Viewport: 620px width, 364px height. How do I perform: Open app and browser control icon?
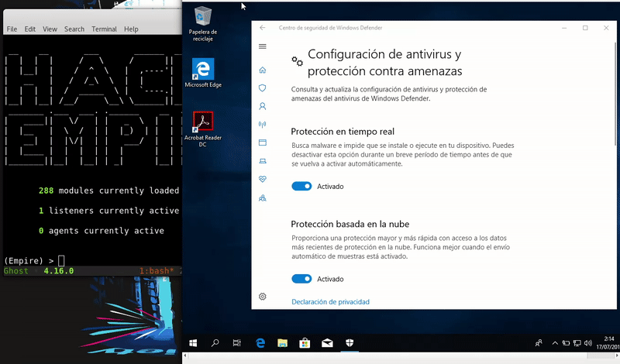(x=262, y=143)
